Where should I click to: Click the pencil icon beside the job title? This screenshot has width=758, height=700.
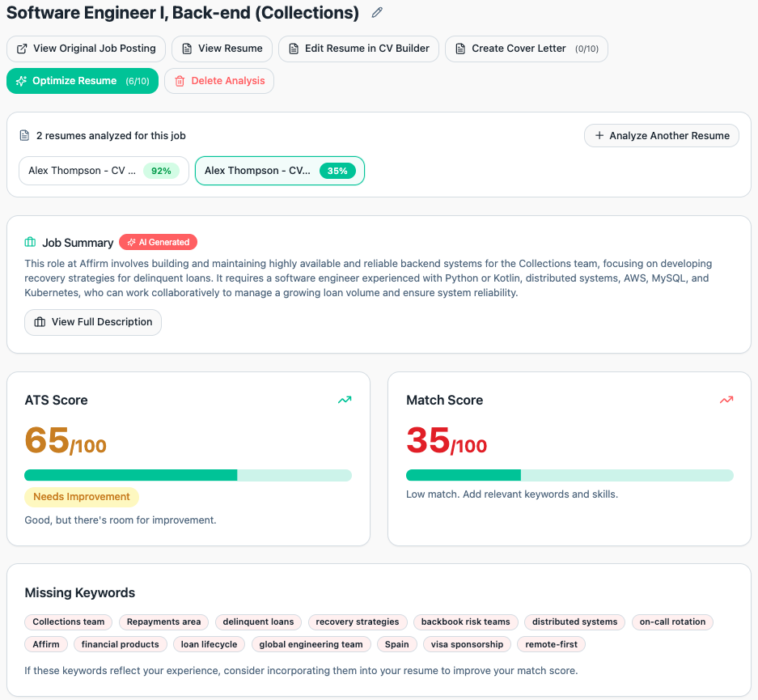coord(376,13)
